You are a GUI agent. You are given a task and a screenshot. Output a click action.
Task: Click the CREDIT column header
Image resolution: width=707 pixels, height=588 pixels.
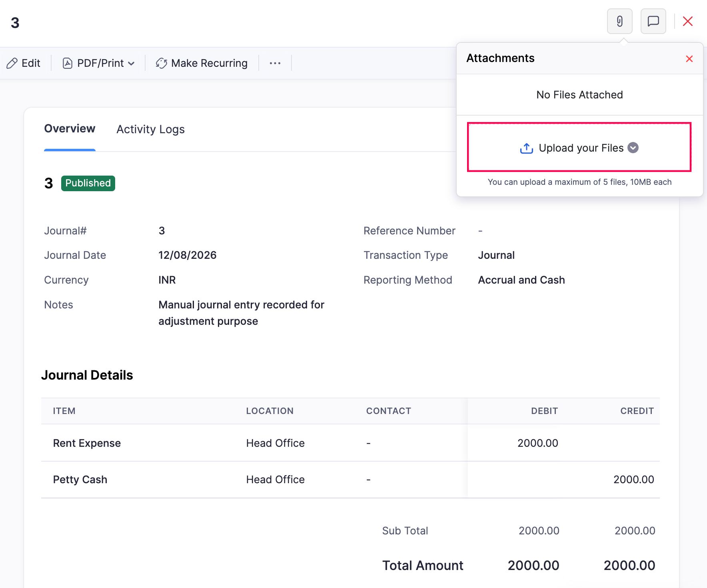point(637,411)
